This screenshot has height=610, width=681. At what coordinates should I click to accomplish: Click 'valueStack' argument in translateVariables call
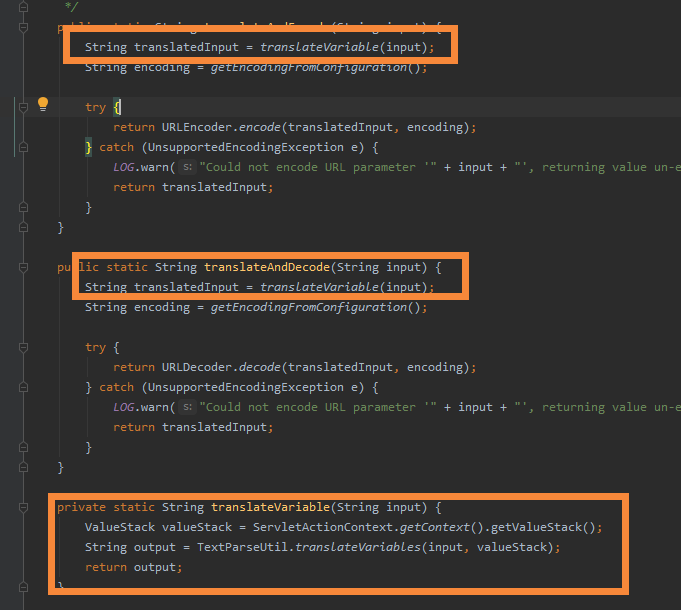pos(512,547)
